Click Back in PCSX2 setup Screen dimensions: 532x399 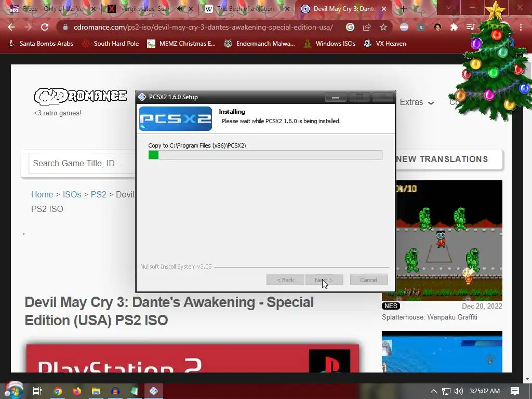(x=285, y=280)
